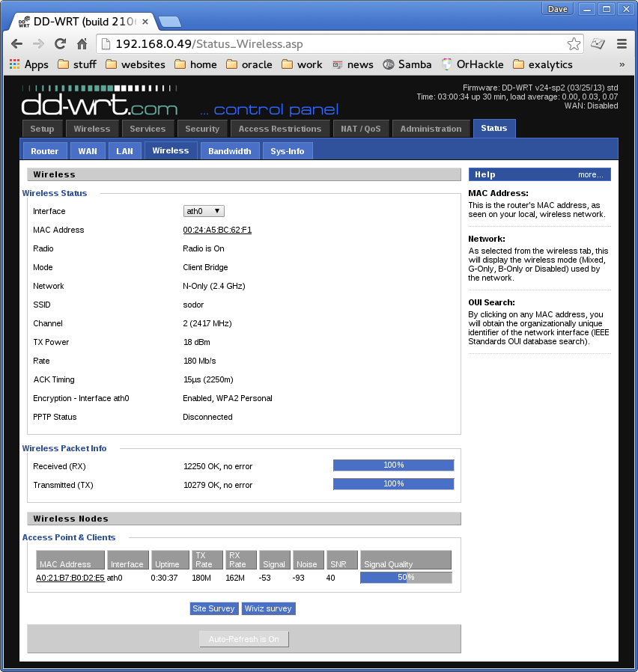This screenshot has width=638, height=672.
Task: Click the Mode value Client Bridge
Action: (205, 267)
